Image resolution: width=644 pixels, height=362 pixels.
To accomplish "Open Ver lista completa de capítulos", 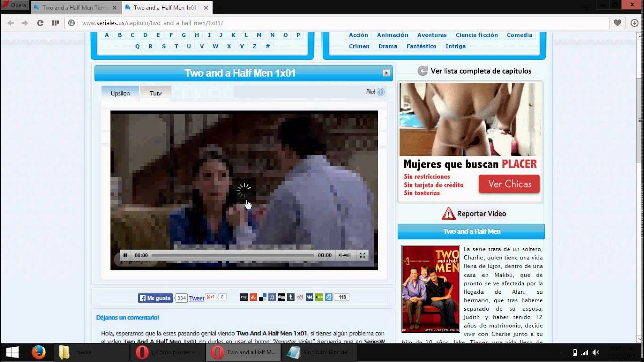I will [474, 71].
